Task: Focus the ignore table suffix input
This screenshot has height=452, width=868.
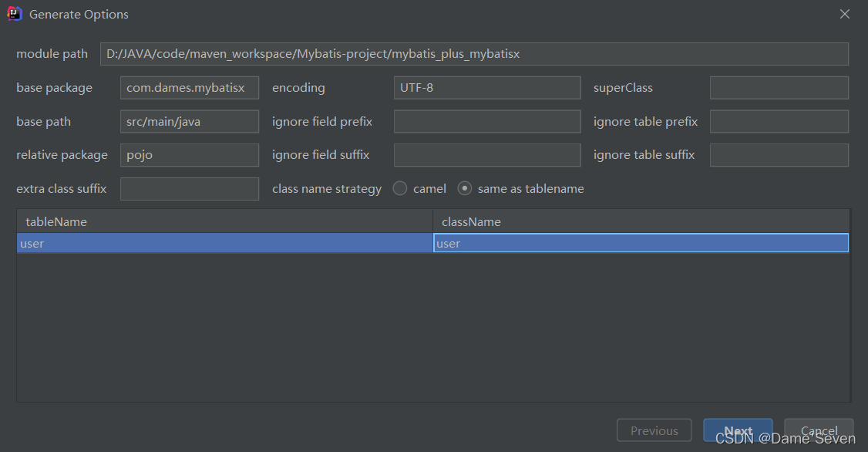Action: coord(779,155)
